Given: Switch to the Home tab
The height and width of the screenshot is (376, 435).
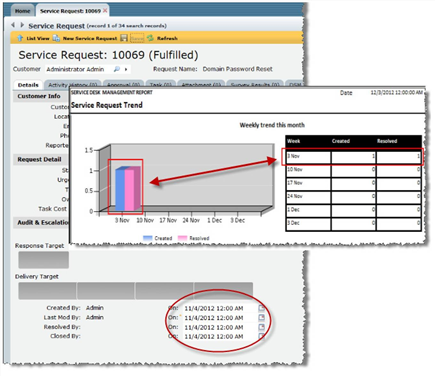Looking at the screenshot, I should [x=22, y=11].
